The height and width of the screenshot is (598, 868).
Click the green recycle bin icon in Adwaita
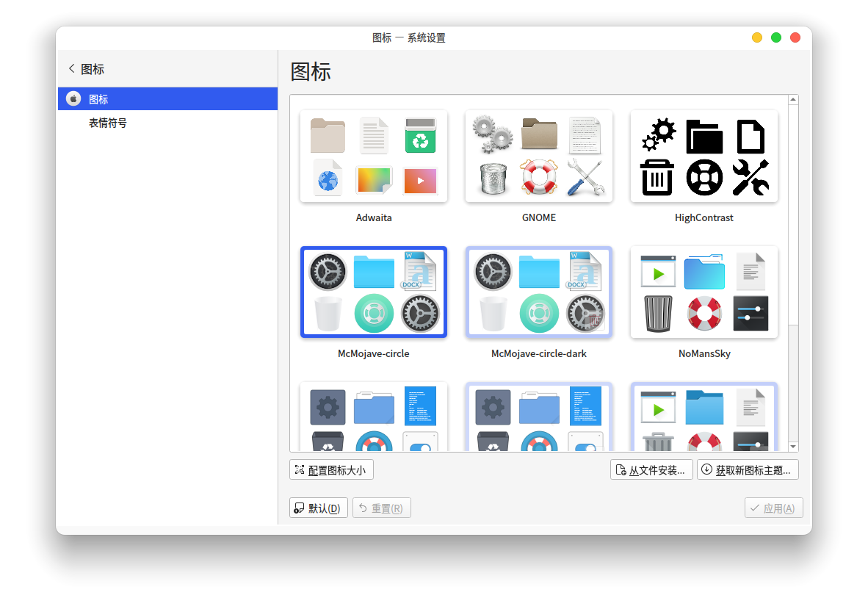420,135
